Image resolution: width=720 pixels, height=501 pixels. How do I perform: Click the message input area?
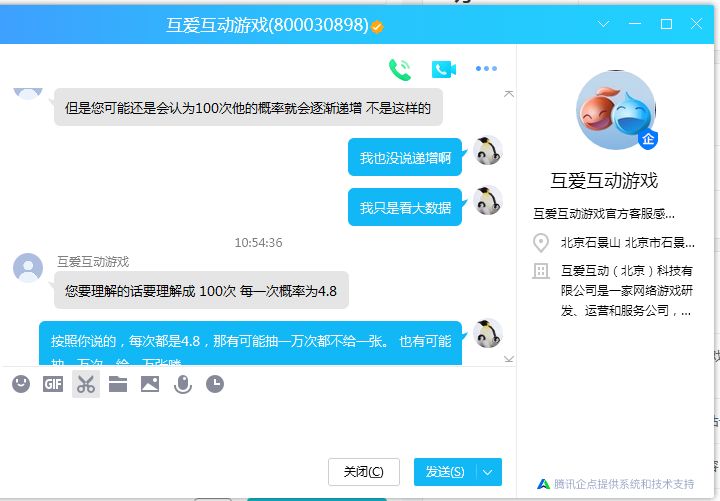[257, 425]
